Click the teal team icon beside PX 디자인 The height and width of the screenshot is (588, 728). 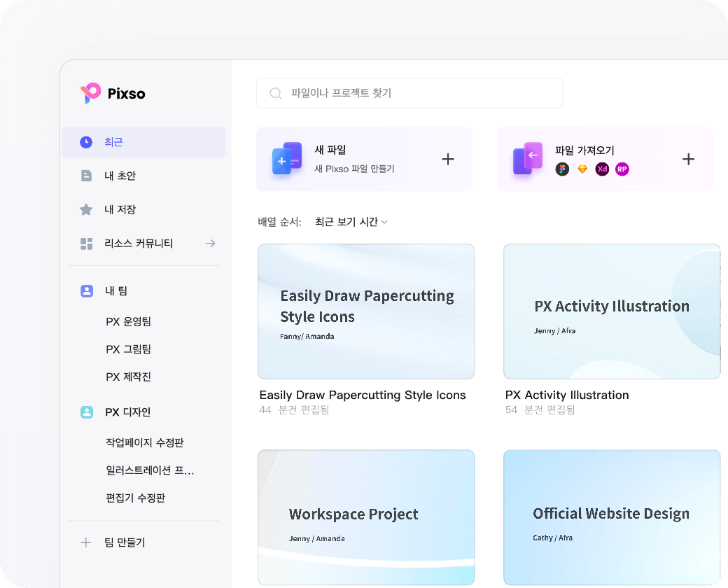(x=87, y=412)
